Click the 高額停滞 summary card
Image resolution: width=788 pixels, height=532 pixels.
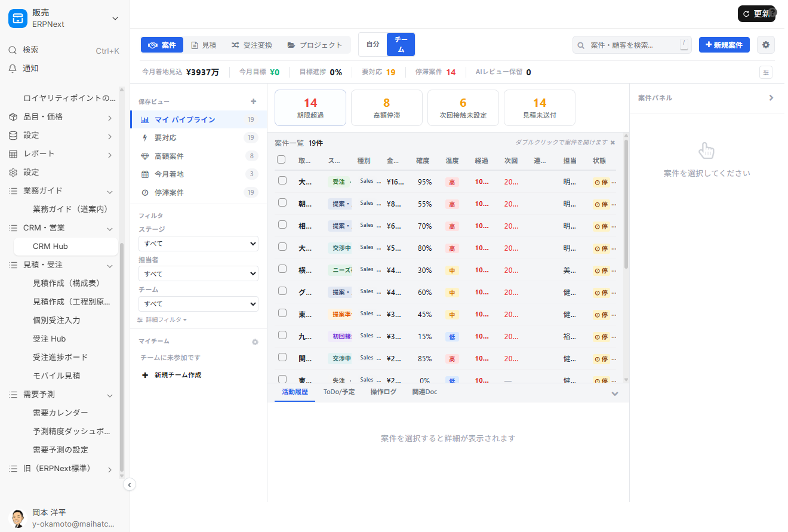387,108
